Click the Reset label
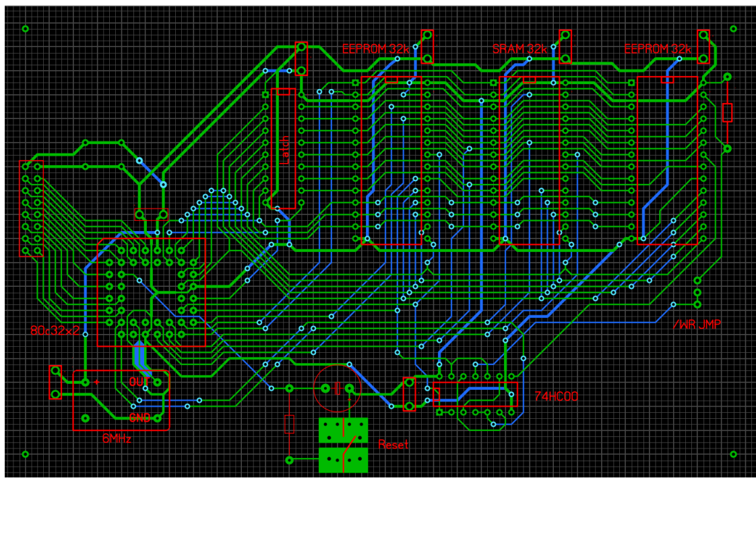Image resolution: width=756 pixels, height=534 pixels. tap(393, 445)
